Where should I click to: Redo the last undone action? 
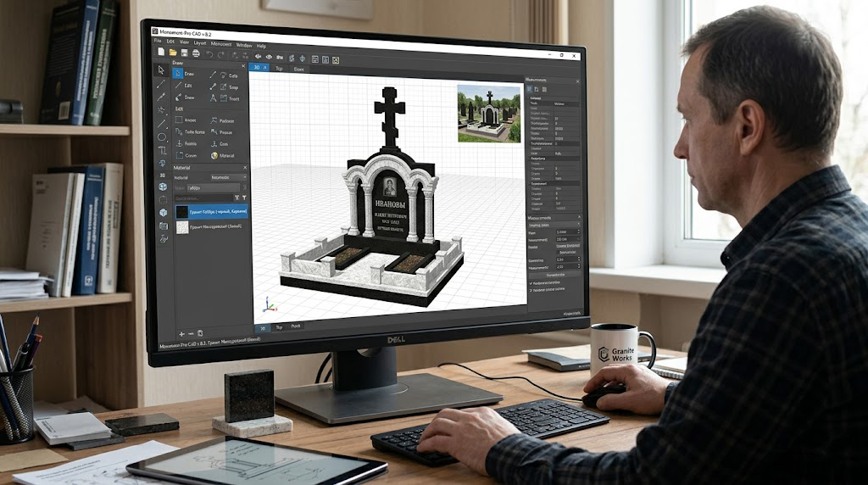221,55
